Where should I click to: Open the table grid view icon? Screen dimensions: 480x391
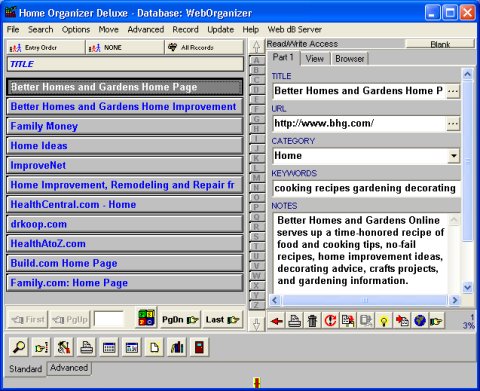point(109,347)
